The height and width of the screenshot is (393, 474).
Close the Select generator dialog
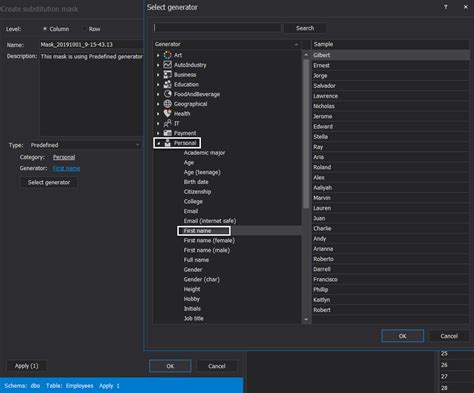[x=466, y=7]
